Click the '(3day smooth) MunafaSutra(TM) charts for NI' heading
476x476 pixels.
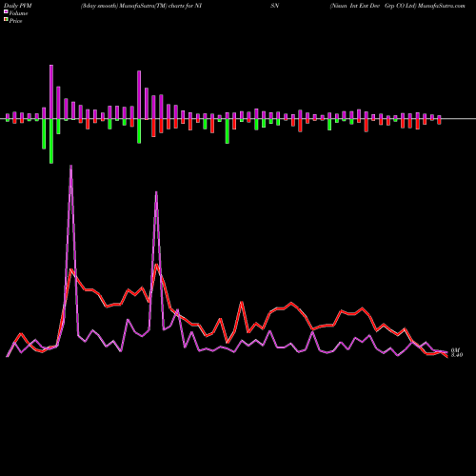point(141,6)
